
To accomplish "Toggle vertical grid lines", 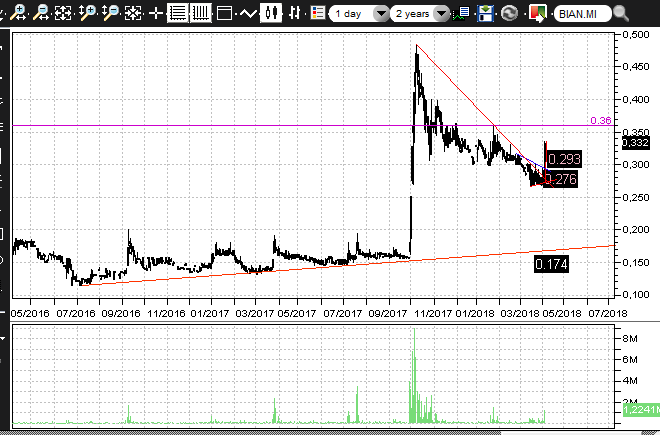I will tap(201, 13).
